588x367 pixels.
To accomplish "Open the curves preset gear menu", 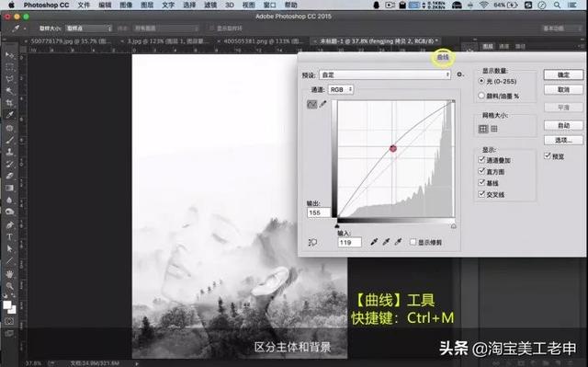I will (x=460, y=75).
